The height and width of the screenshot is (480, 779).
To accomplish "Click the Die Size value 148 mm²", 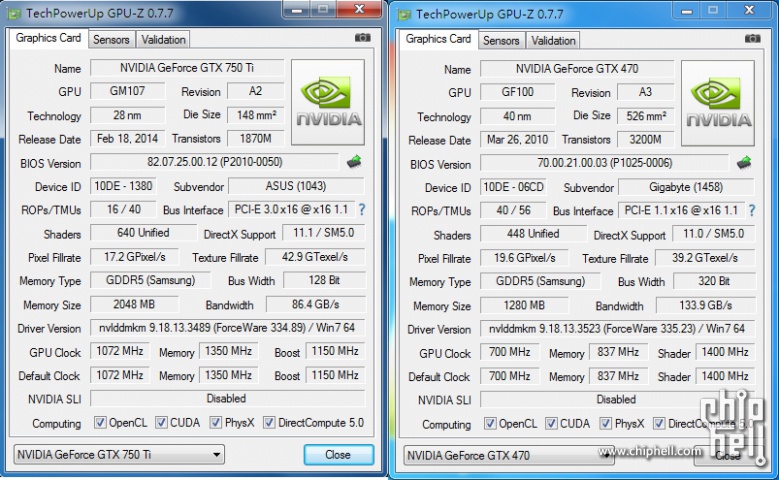I will 256,115.
